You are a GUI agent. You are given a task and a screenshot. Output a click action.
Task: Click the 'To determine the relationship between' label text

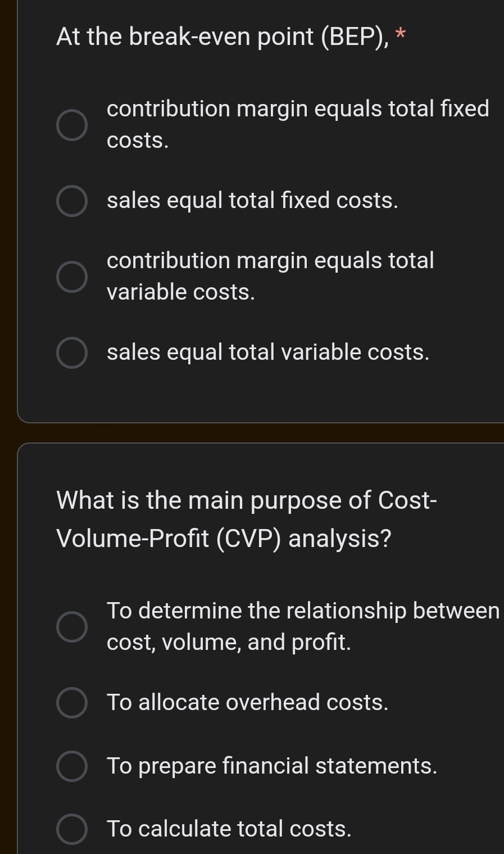303,611
